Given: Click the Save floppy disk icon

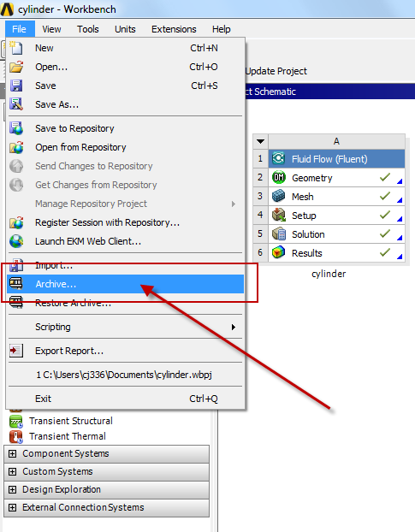Looking at the screenshot, I should pos(16,86).
